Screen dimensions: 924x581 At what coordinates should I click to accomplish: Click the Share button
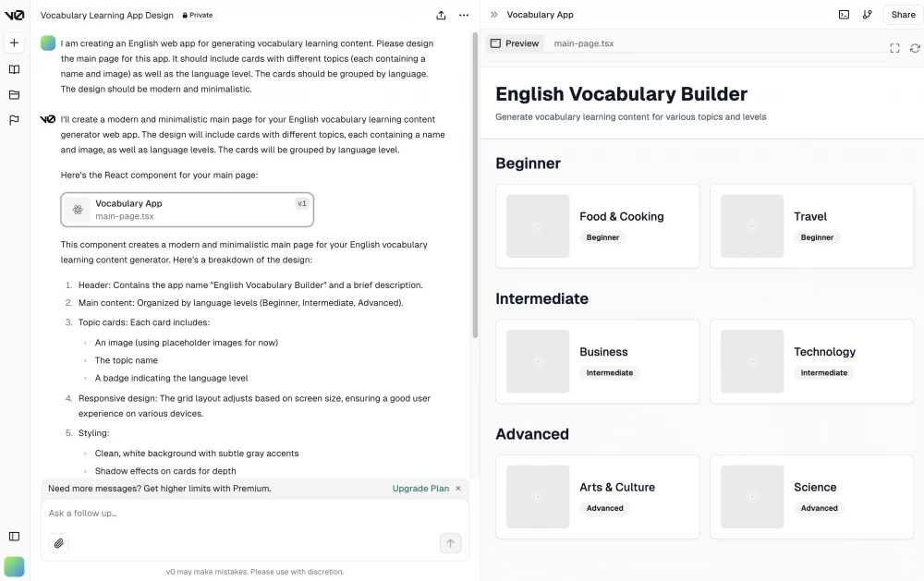tap(903, 15)
